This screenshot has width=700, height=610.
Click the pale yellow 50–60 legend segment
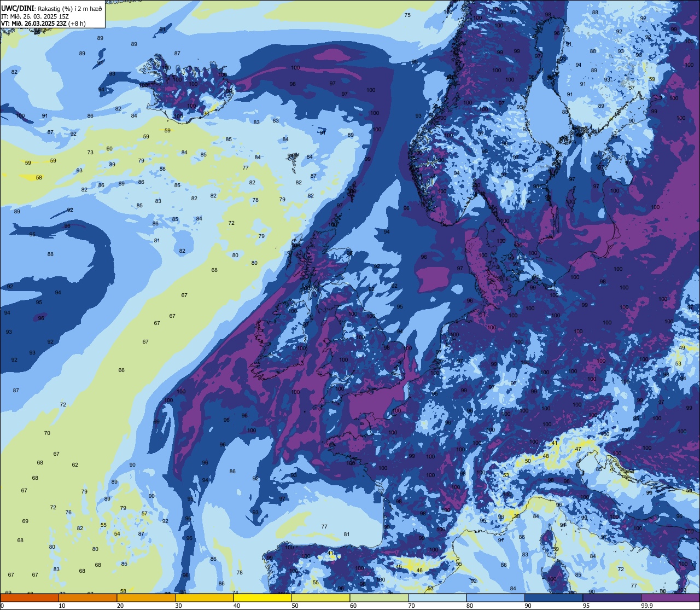pos(321,598)
